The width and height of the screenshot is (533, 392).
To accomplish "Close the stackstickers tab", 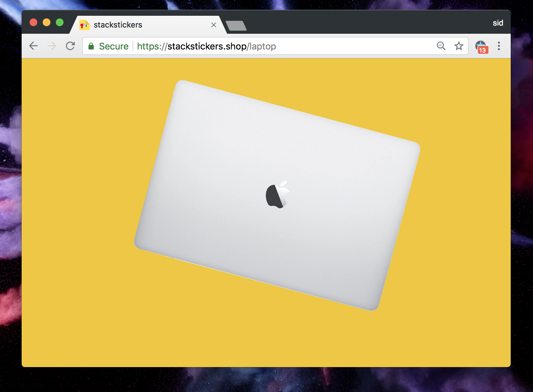I will 214,25.
